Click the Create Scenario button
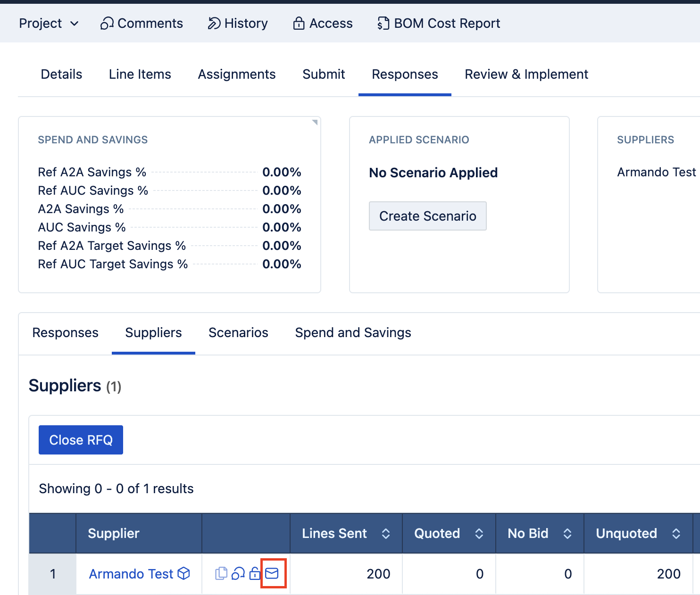 [427, 216]
